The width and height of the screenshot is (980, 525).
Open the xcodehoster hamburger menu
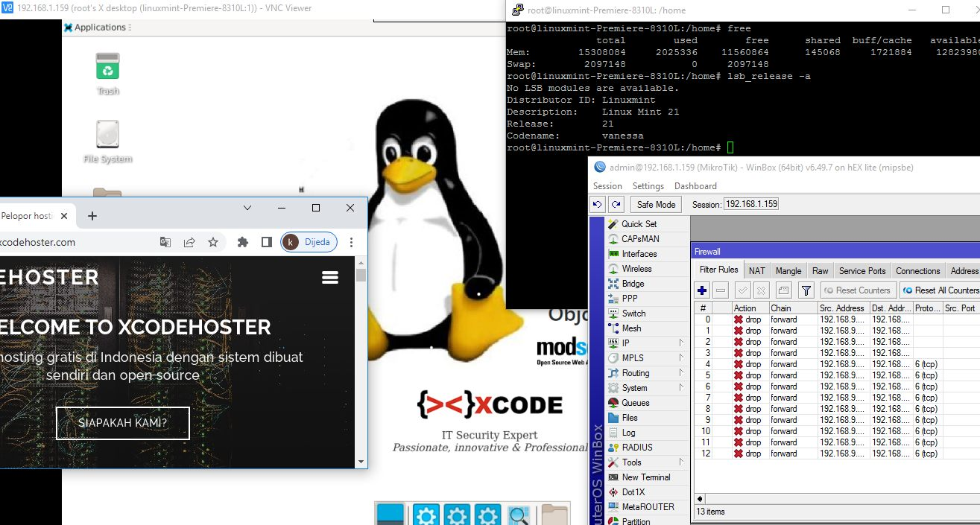330,277
